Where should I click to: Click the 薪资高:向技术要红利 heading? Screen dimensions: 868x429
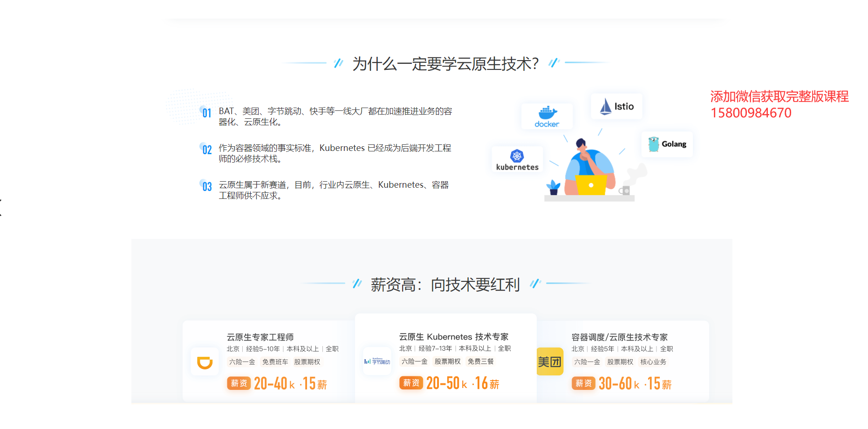tap(445, 284)
